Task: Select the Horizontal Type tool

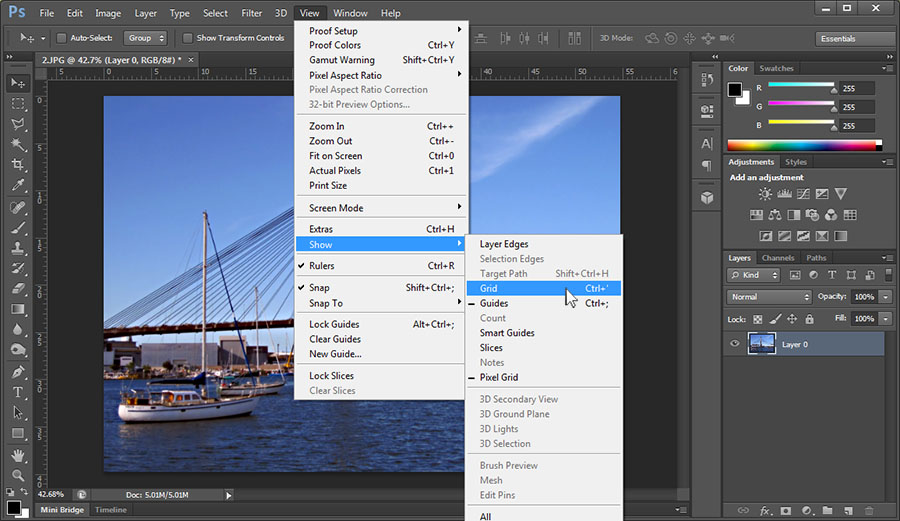Action: tap(18, 392)
